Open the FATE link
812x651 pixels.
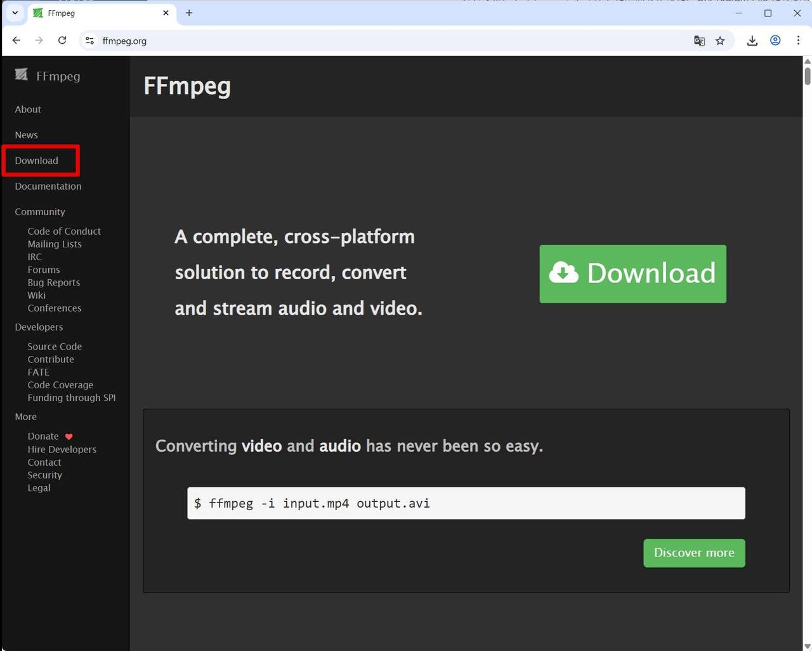(x=38, y=372)
